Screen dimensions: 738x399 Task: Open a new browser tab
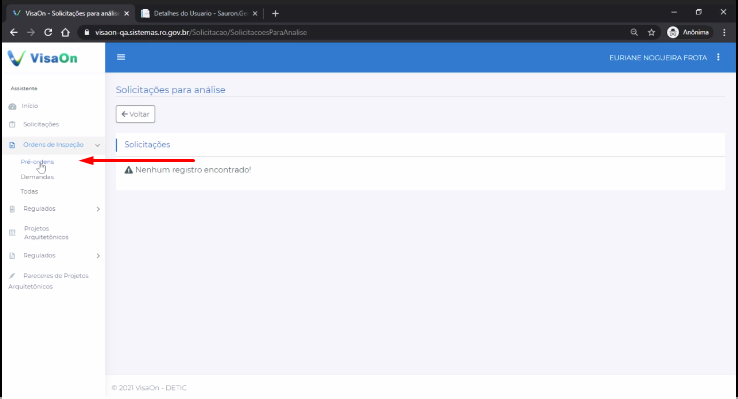pos(275,14)
